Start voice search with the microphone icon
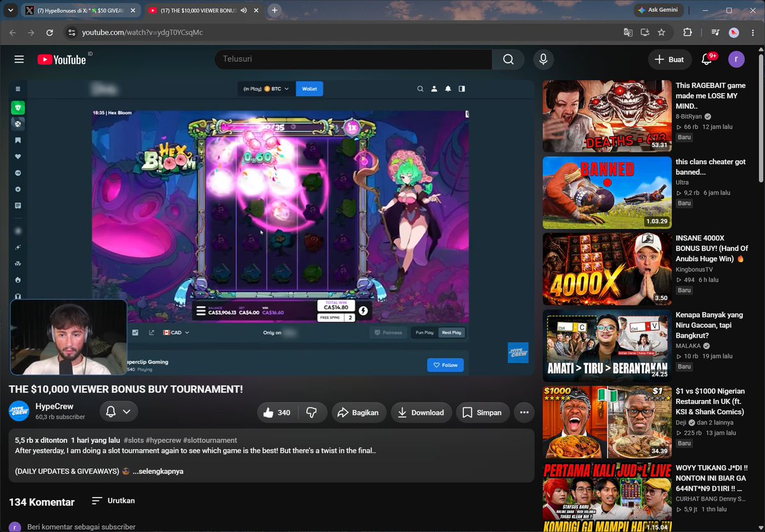Image resolution: width=765 pixels, height=532 pixels. (x=543, y=59)
